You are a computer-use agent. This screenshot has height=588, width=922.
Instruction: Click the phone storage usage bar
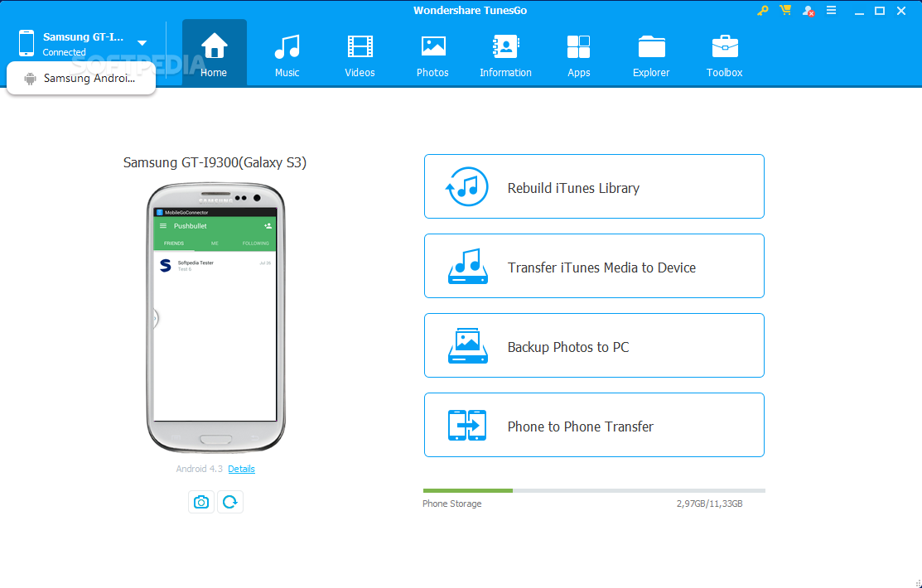[x=594, y=490]
